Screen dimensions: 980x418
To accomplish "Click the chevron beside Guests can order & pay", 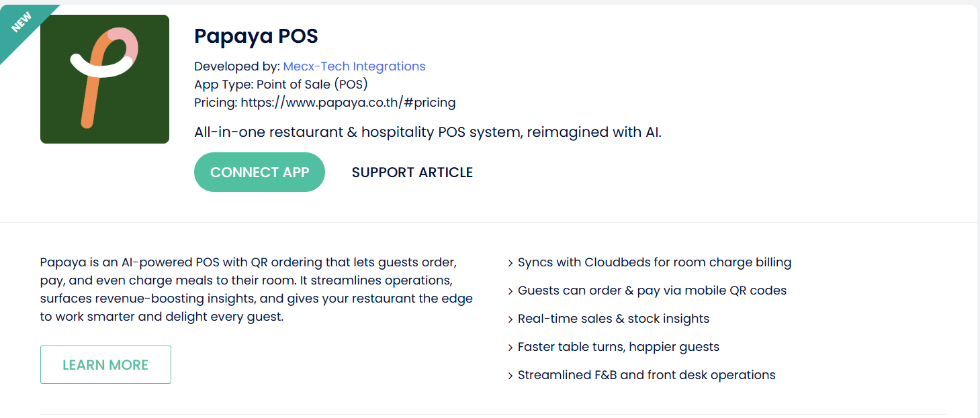I will tap(510, 291).
